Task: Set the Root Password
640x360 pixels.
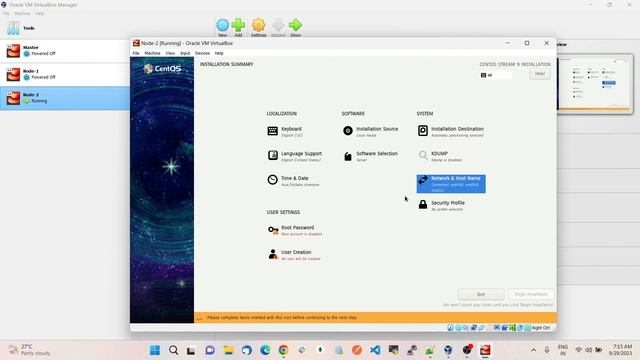Action: pyautogui.click(x=295, y=230)
